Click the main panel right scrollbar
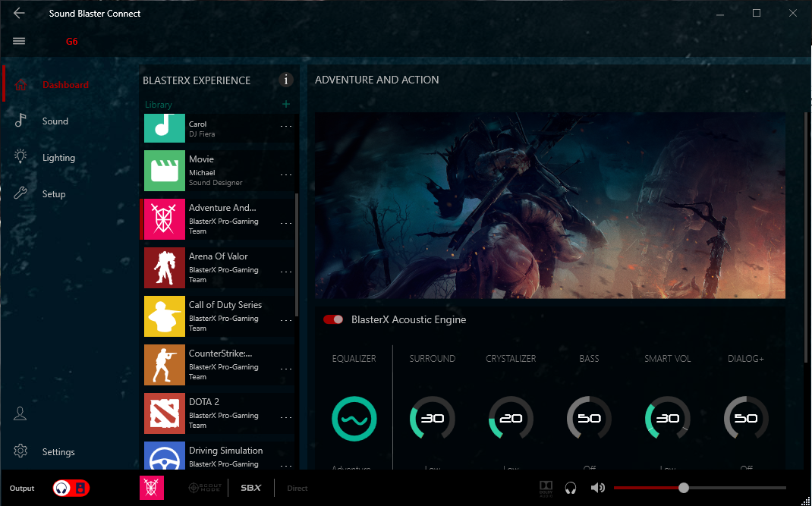This screenshot has width=812, height=506. pyautogui.click(x=805, y=237)
